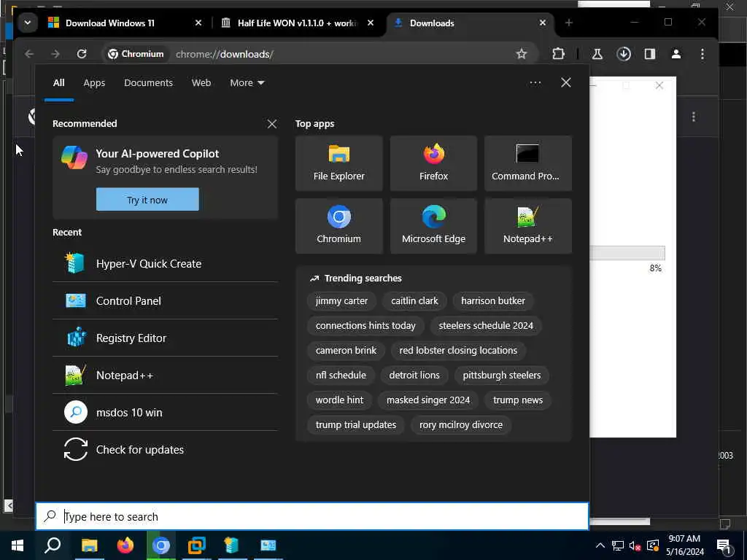Open Chromium experiments flask icon
This screenshot has height=560, width=747.
(597, 54)
